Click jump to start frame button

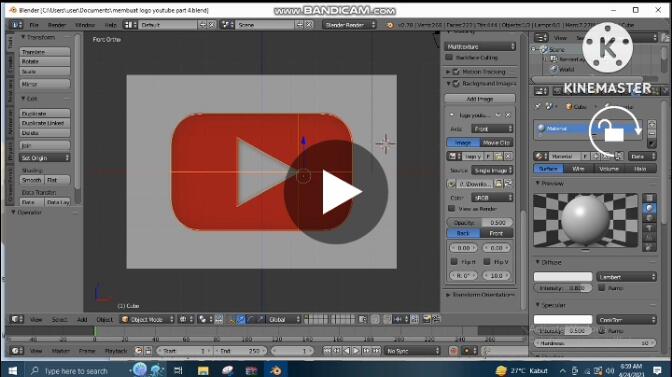pos(327,351)
